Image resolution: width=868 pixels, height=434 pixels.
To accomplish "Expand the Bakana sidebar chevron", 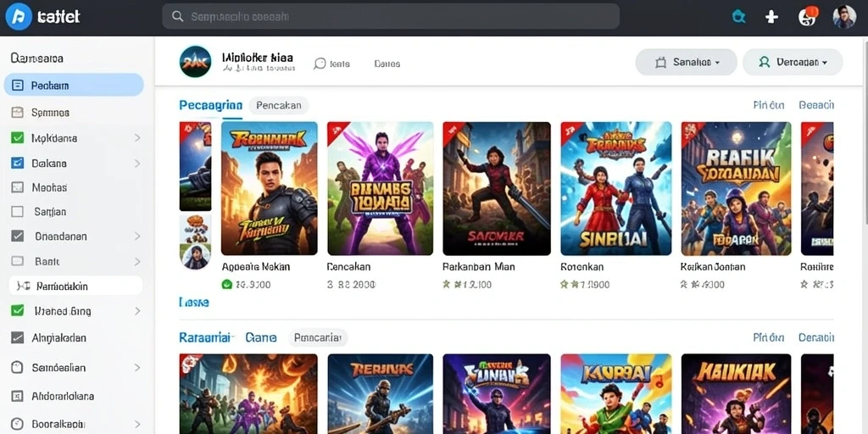I will pyautogui.click(x=137, y=164).
